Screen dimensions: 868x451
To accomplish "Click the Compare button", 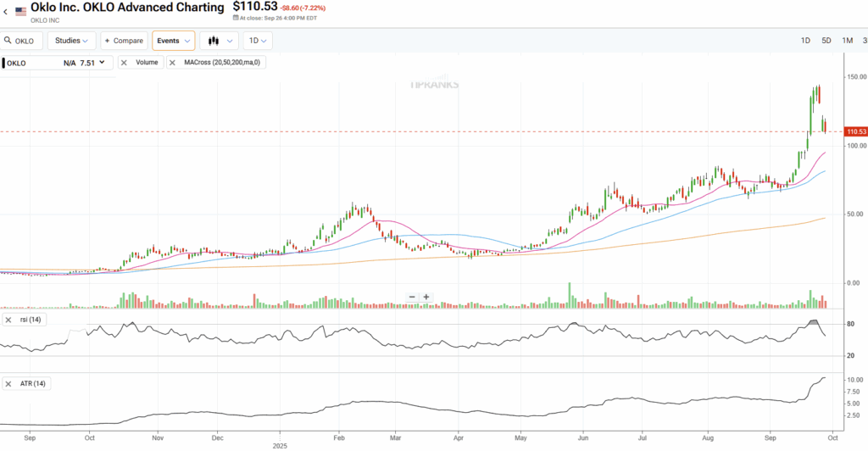I will tap(124, 41).
